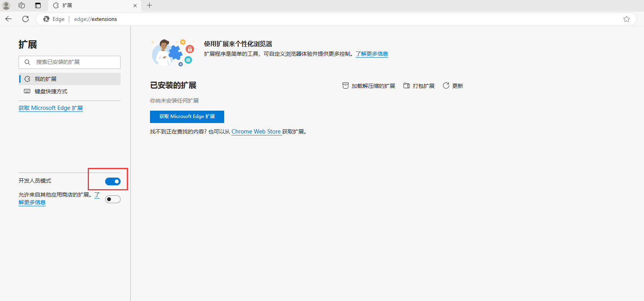
Task: Click blue 获取 Microsoft Edge 扩展 button
Action: click(187, 117)
